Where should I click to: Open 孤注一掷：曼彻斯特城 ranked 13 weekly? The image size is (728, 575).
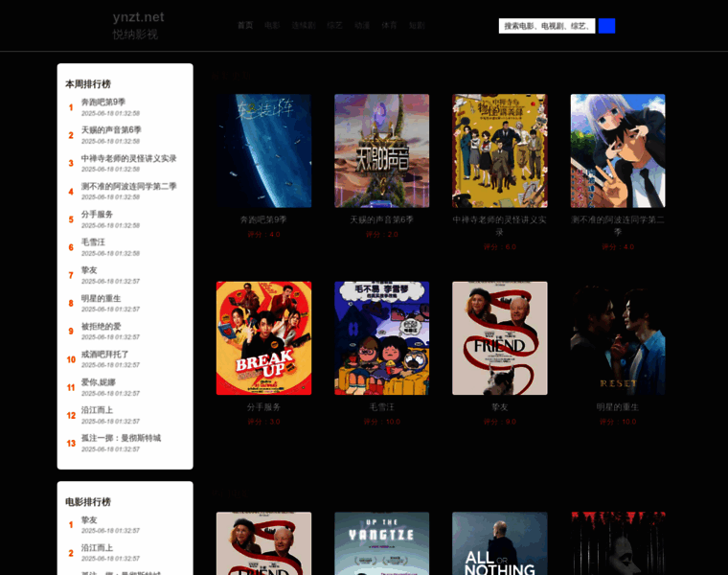121,438
